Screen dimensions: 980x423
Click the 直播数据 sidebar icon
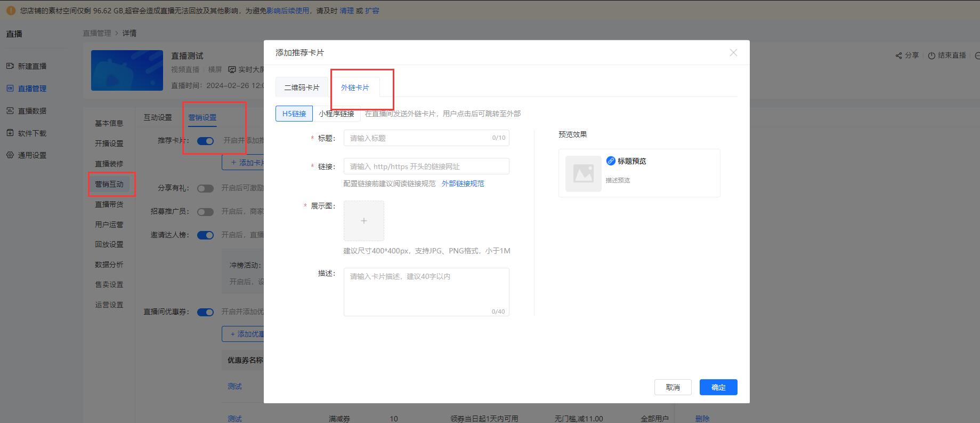coord(10,111)
